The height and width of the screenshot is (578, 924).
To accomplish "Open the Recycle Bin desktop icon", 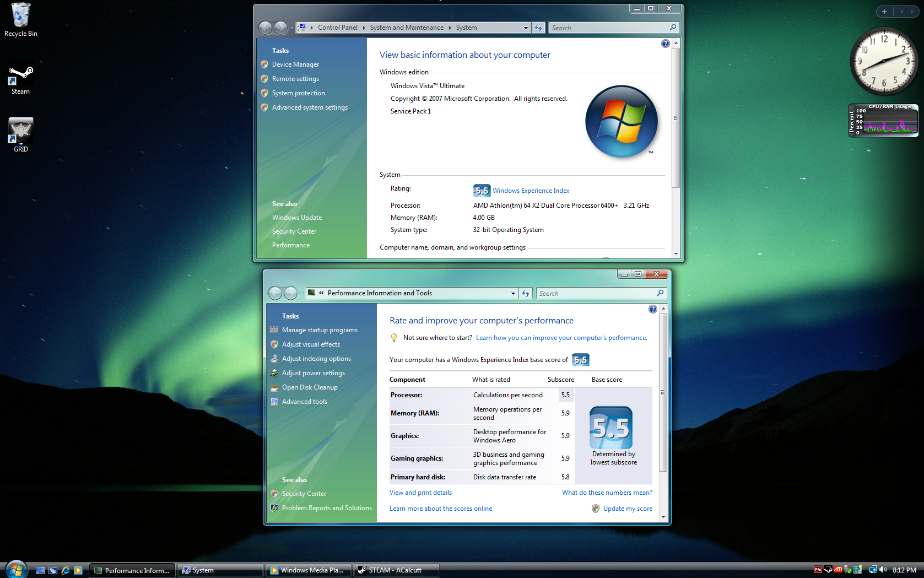I will tap(20, 16).
